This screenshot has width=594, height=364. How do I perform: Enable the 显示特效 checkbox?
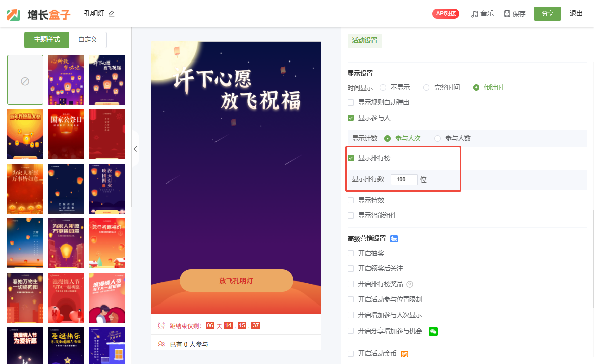(x=351, y=200)
